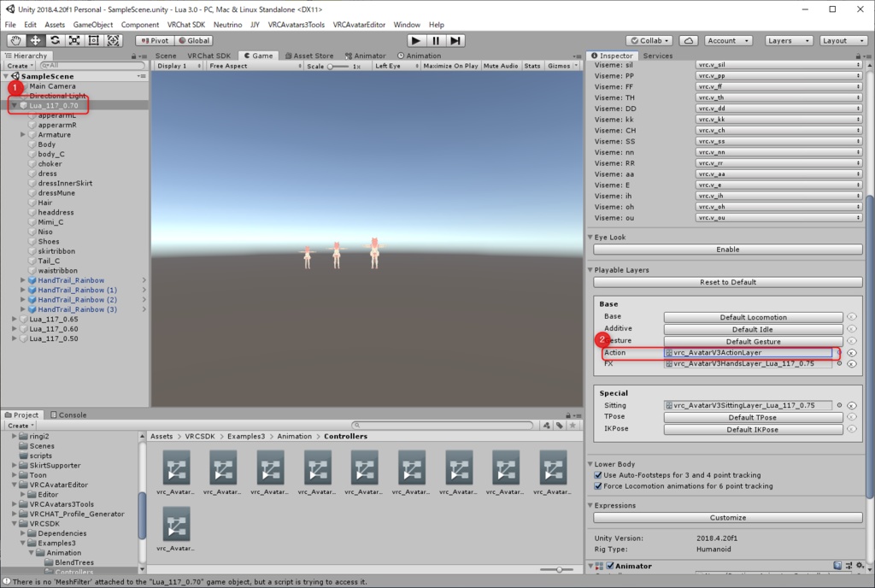Click Default Gesture layer button
The image size is (875, 588).
tap(753, 341)
